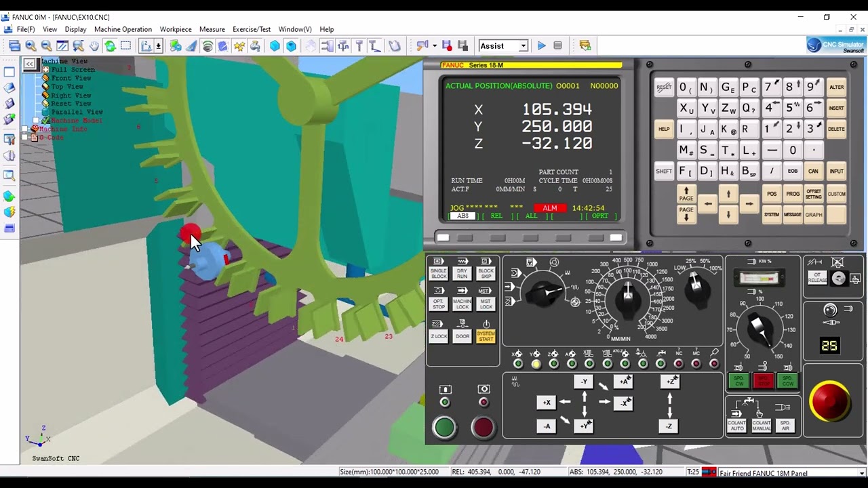Click the gray Stop square toolbar icon

tap(557, 46)
